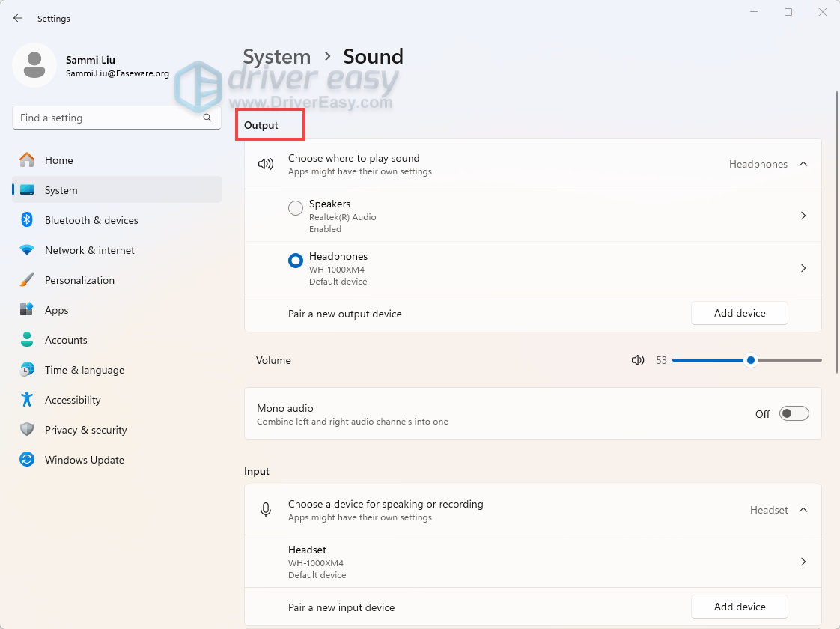The image size is (840, 629).
Task: Select the Speakers radio button
Action: (295, 208)
